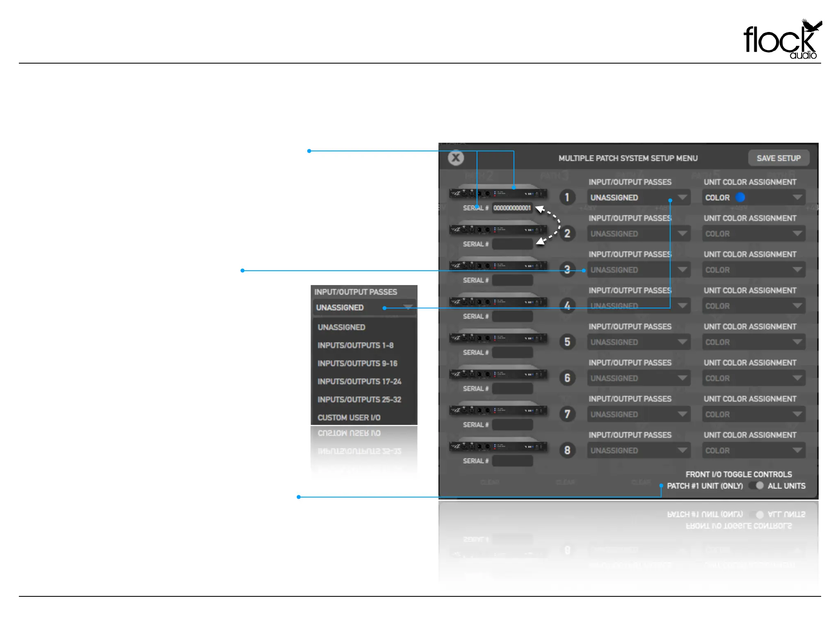
Task: Open unit 5 Color dropdown
Action: [x=753, y=342]
